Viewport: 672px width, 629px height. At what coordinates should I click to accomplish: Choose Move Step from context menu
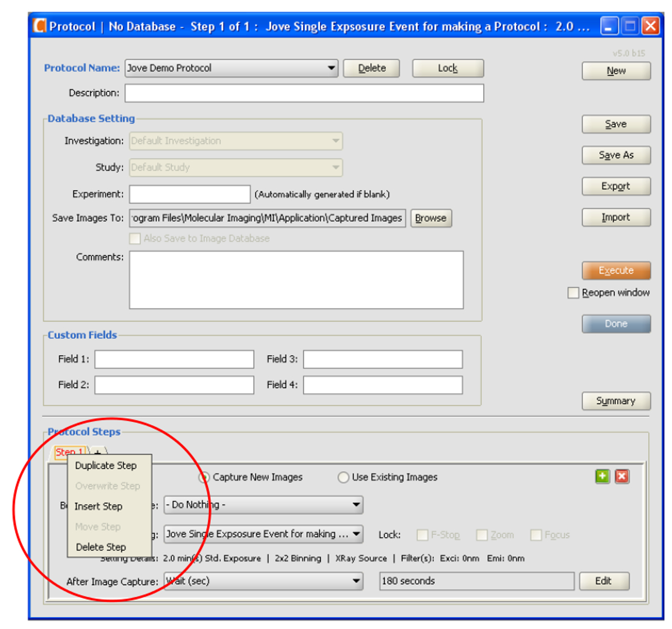tap(110, 527)
